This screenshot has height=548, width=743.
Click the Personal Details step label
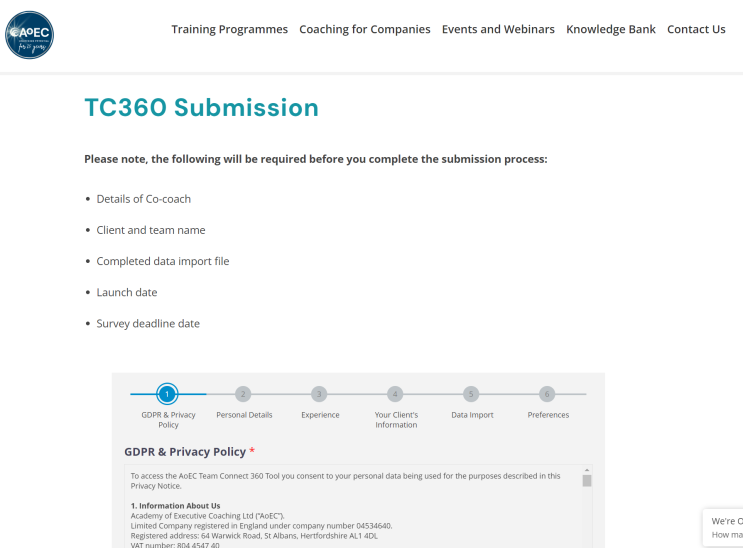tap(244, 415)
